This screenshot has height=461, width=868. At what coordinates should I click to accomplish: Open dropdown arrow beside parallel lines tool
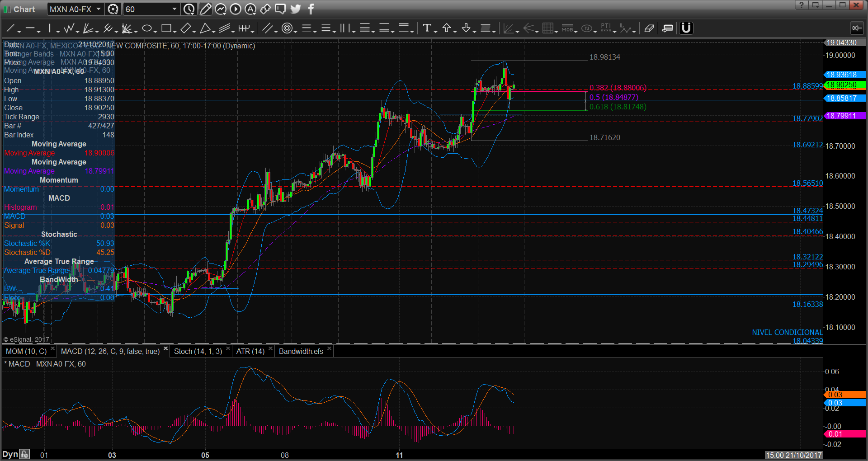click(276, 31)
